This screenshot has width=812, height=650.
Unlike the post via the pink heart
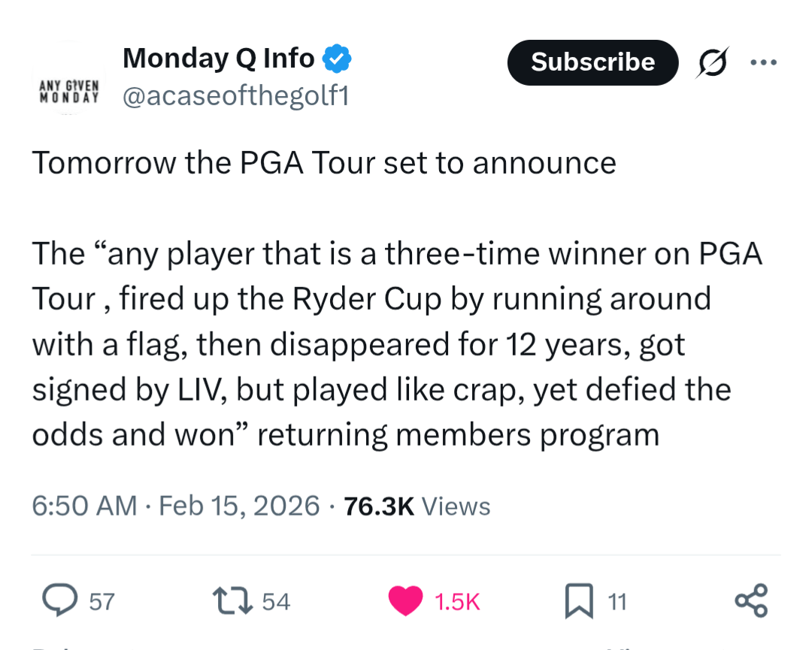tap(406, 600)
